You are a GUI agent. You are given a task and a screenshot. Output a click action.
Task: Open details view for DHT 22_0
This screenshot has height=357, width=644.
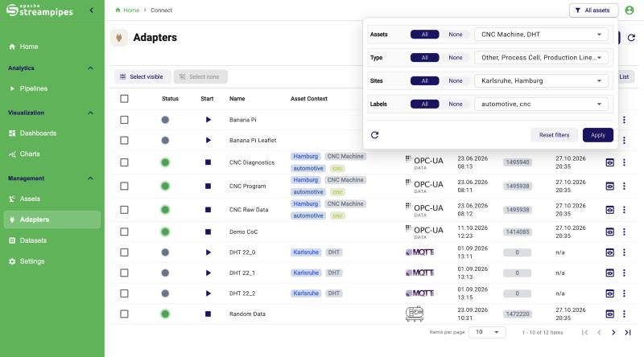(610, 252)
